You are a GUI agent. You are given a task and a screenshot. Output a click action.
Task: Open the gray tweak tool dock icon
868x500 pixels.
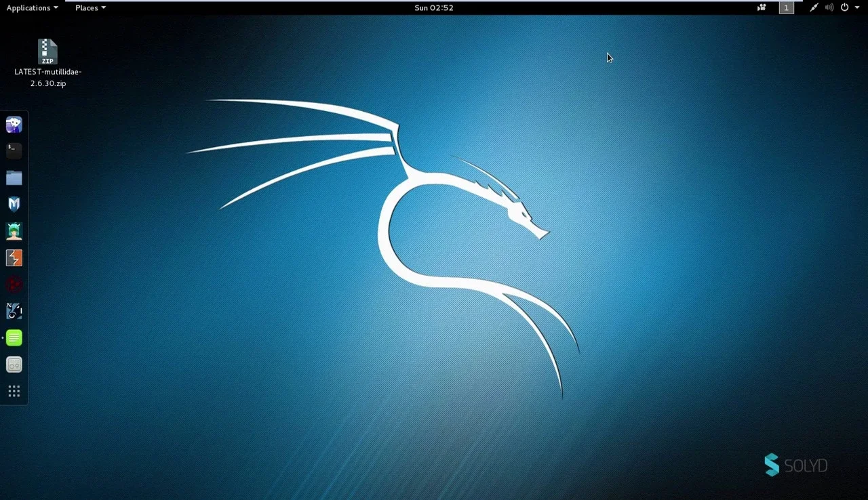coord(14,364)
